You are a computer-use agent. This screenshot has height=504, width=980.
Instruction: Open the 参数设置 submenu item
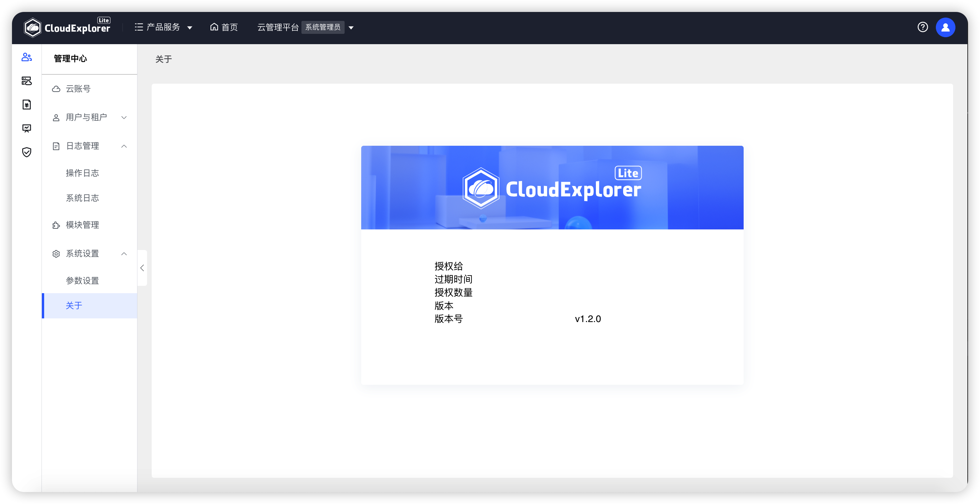[x=89, y=281]
